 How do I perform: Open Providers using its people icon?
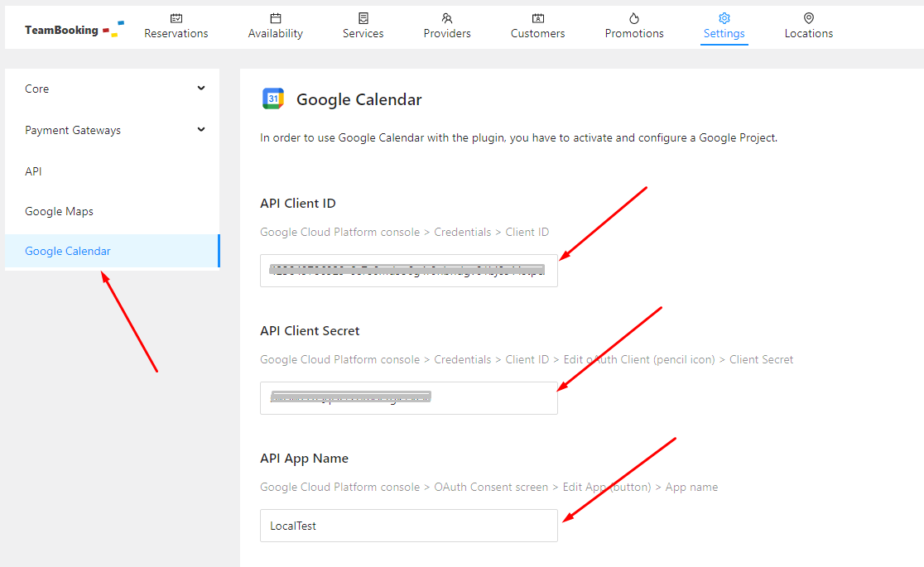click(x=446, y=17)
